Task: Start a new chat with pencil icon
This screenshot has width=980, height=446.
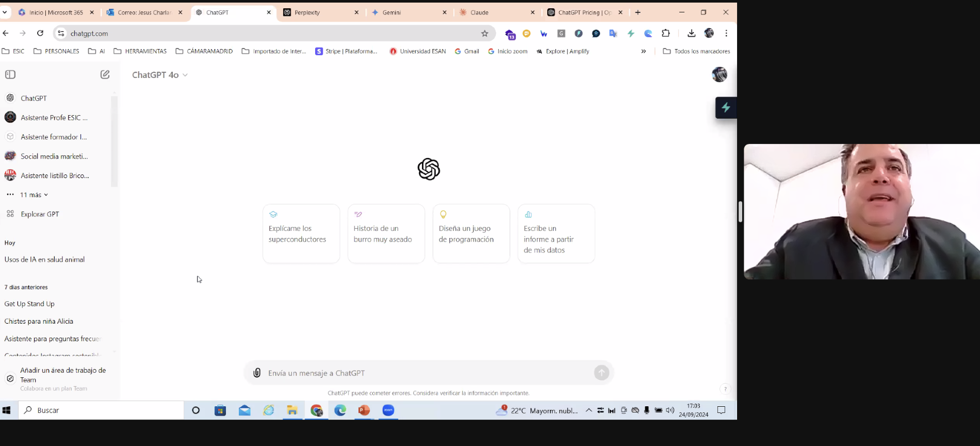Action: 105,74
